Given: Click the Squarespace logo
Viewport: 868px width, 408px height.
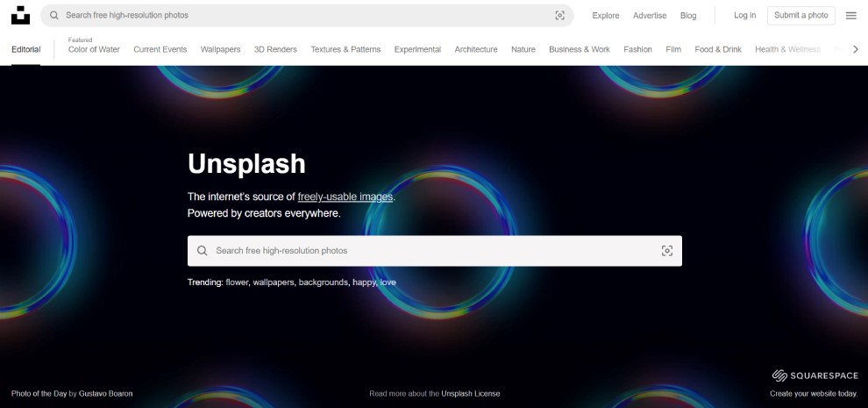Looking at the screenshot, I should (x=815, y=376).
